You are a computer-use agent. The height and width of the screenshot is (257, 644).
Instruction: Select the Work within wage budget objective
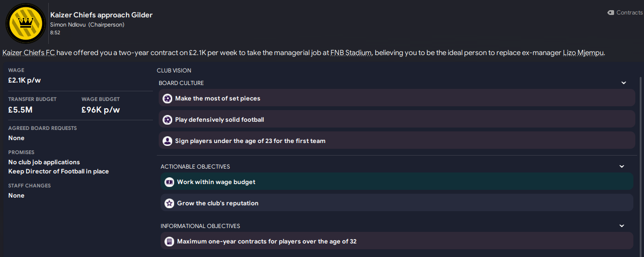tap(396, 182)
